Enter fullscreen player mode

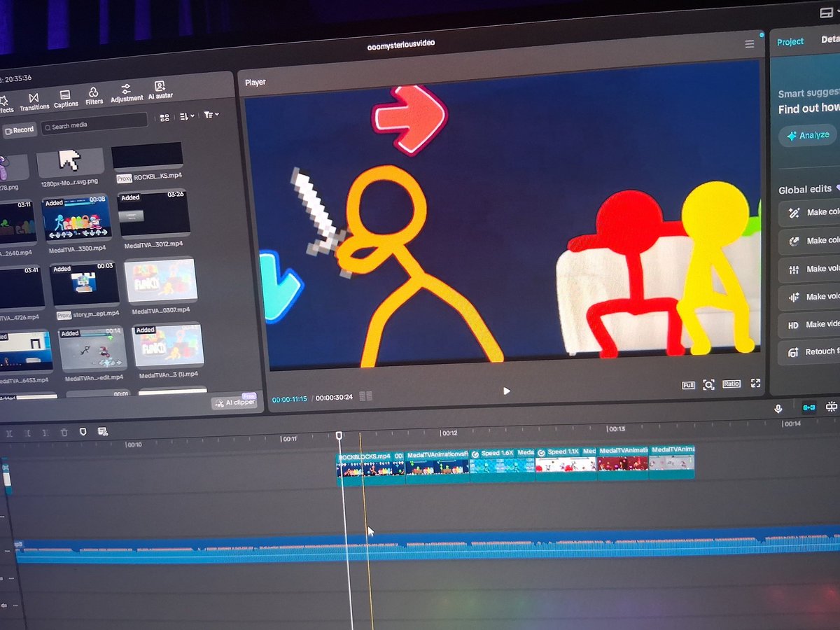click(755, 383)
